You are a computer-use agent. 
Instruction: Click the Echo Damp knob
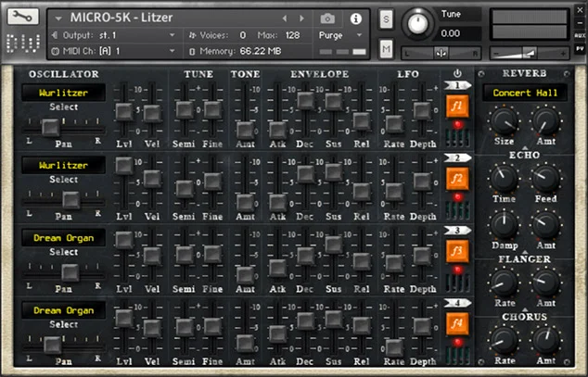point(504,226)
